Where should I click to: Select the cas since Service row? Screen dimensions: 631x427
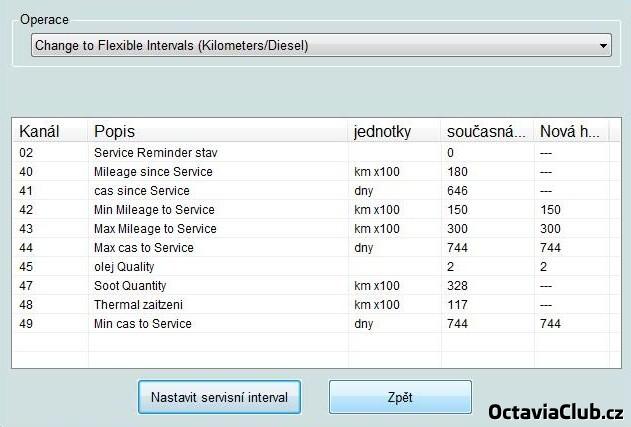(x=141, y=191)
